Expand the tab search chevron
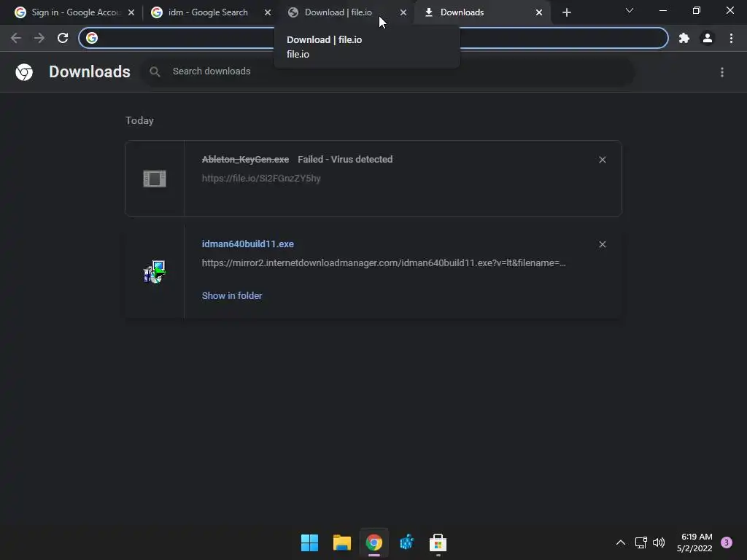The height and width of the screenshot is (560, 747). pyautogui.click(x=630, y=10)
